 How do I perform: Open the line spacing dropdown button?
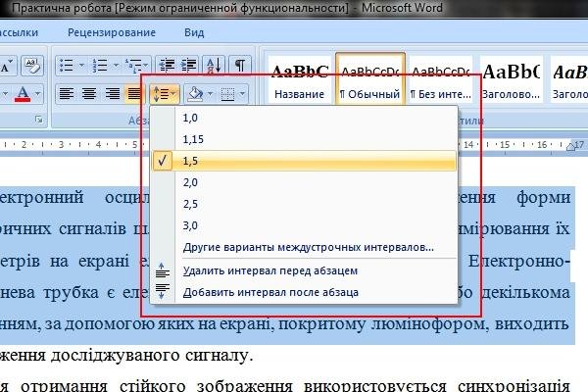pos(165,94)
